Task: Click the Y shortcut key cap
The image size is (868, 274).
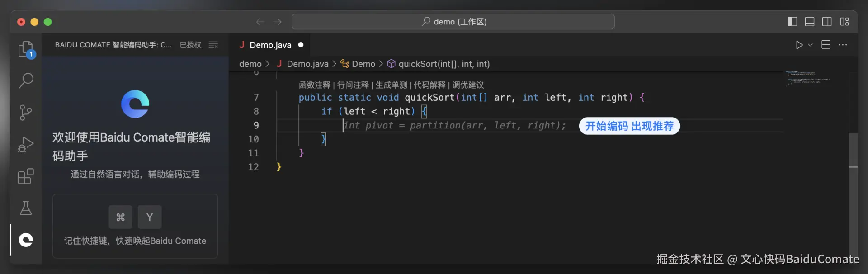Action: pos(150,217)
